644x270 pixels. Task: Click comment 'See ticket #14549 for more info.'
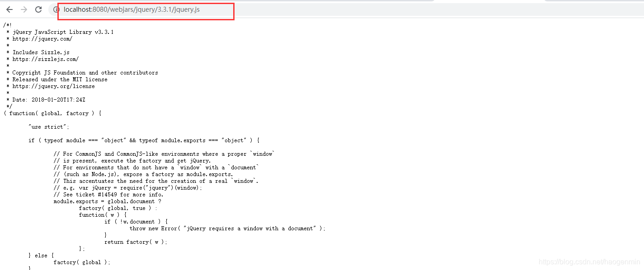tap(108, 195)
